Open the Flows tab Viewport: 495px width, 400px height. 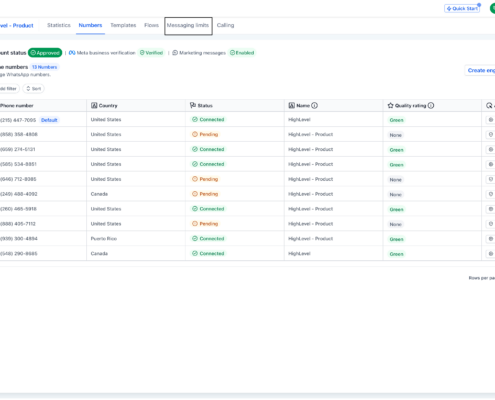coord(151,25)
